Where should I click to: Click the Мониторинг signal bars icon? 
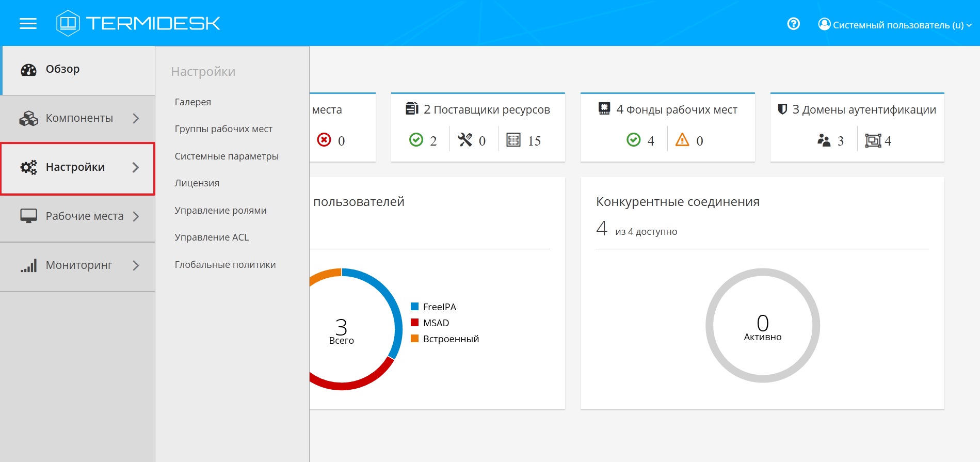[x=29, y=265]
